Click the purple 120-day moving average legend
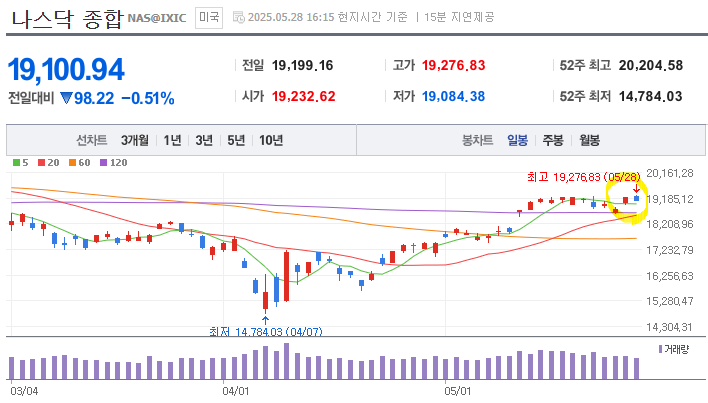Screen dimensions: 708x403 [x=112, y=162]
